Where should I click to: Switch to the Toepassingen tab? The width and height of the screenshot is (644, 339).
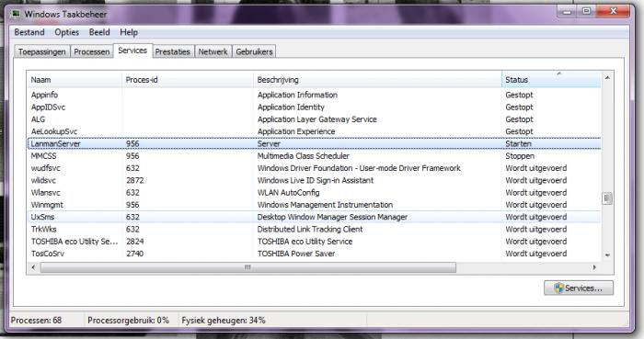pos(42,52)
